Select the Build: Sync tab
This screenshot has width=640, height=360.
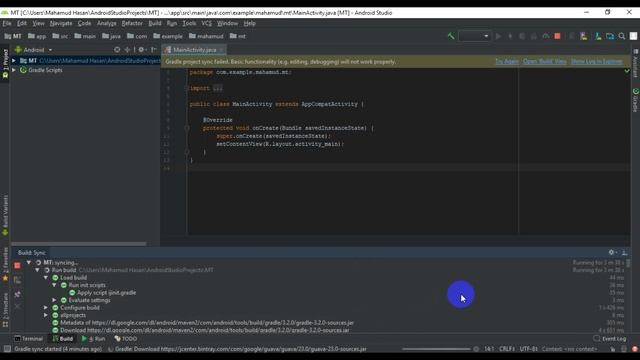pos(32,253)
